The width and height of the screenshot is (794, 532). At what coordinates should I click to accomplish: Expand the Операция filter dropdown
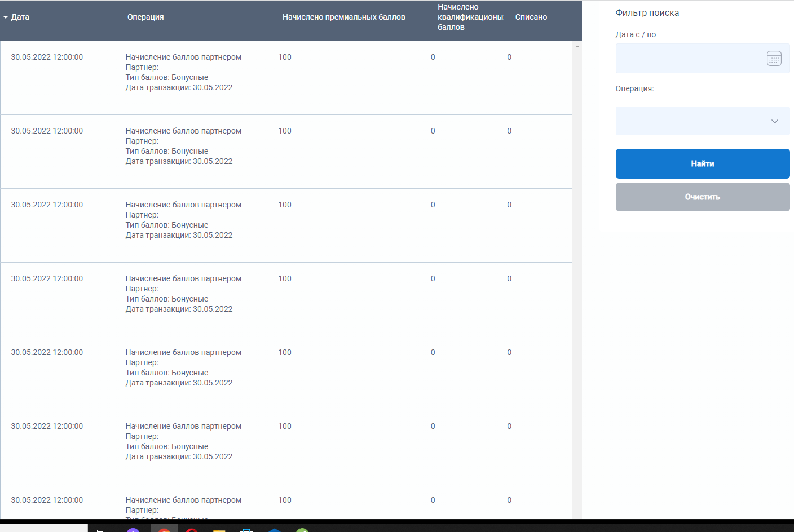(702, 121)
